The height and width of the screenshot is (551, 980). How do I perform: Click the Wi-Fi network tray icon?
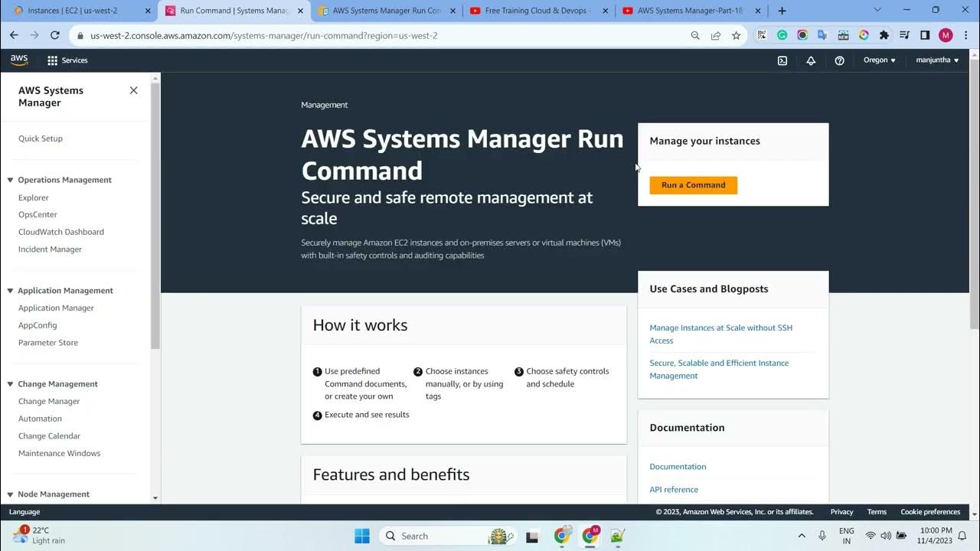[x=871, y=536]
